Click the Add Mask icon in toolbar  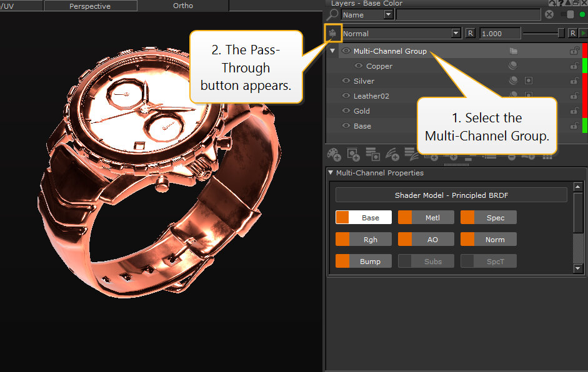(x=353, y=154)
